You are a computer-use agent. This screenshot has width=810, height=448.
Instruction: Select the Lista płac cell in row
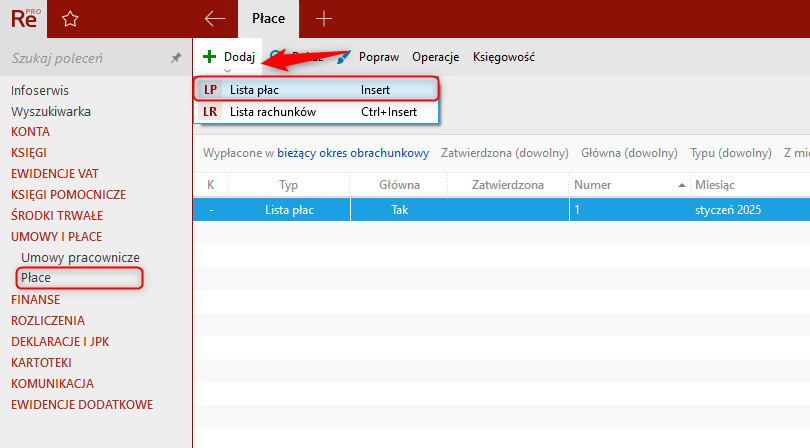[289, 210]
